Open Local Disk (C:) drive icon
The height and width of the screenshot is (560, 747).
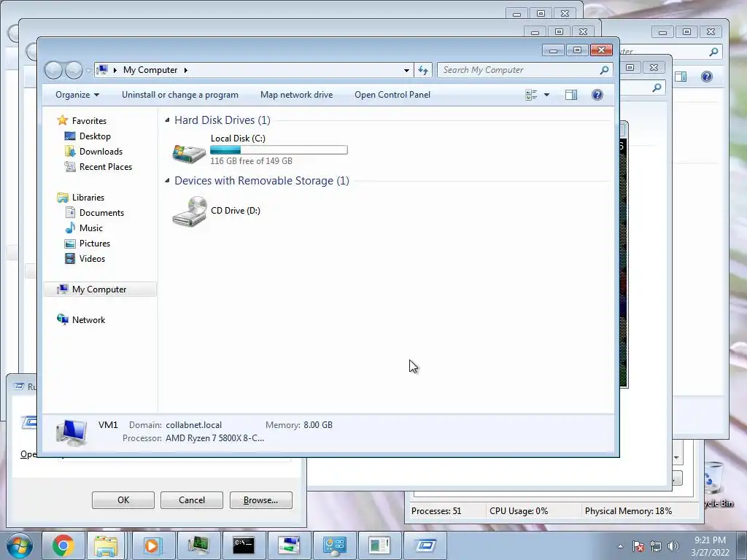[189, 153]
